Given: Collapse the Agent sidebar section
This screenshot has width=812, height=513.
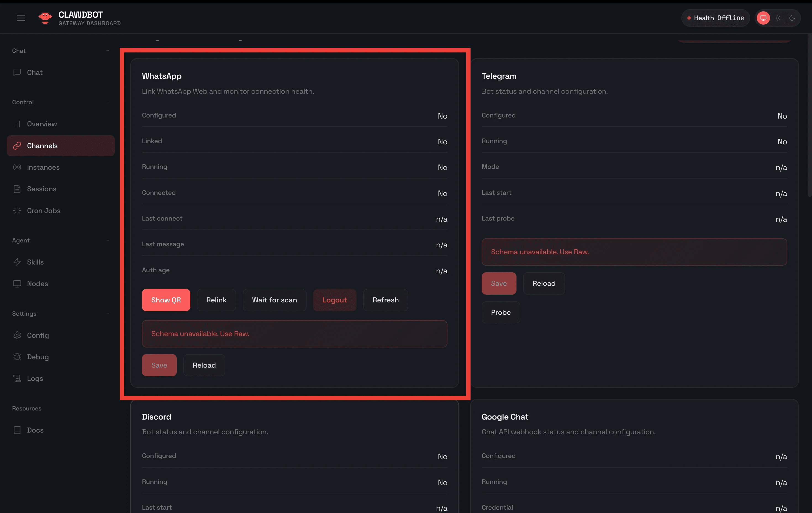Looking at the screenshot, I should [x=107, y=240].
